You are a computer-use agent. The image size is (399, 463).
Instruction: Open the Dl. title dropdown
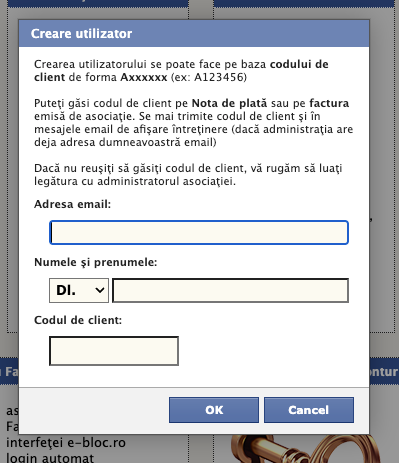pyautogui.click(x=79, y=291)
